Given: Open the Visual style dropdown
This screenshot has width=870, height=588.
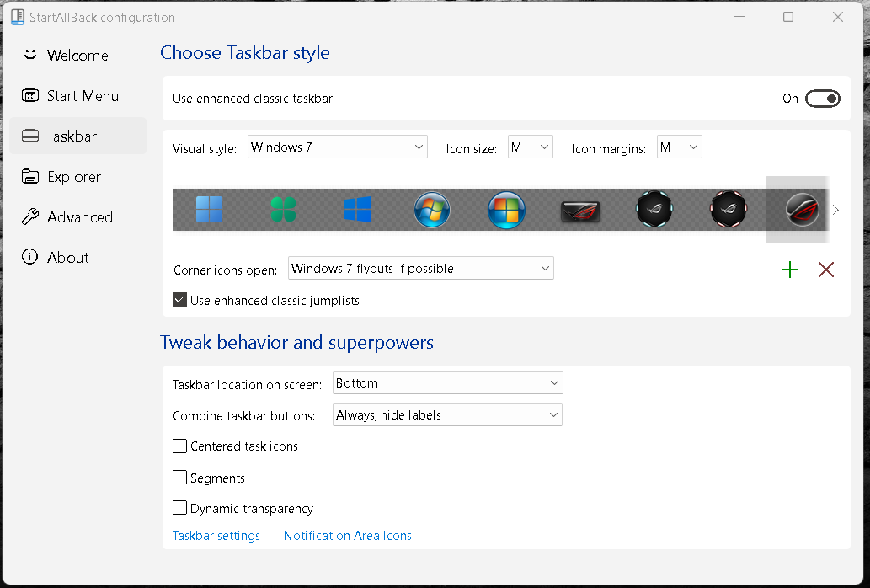Looking at the screenshot, I should tap(338, 147).
